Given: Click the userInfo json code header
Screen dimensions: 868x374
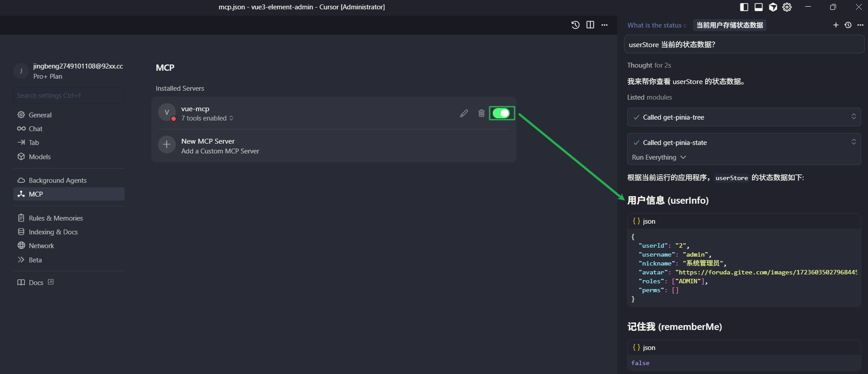Looking at the screenshot, I should click(744, 221).
